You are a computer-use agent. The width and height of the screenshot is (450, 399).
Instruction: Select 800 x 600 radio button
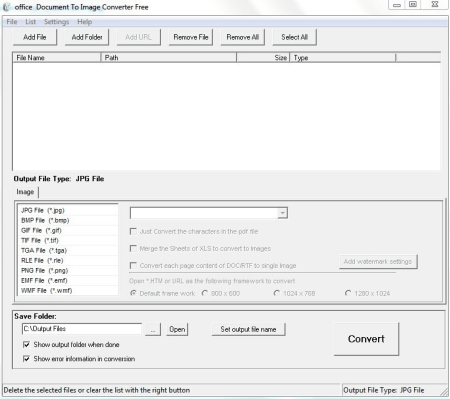point(205,293)
